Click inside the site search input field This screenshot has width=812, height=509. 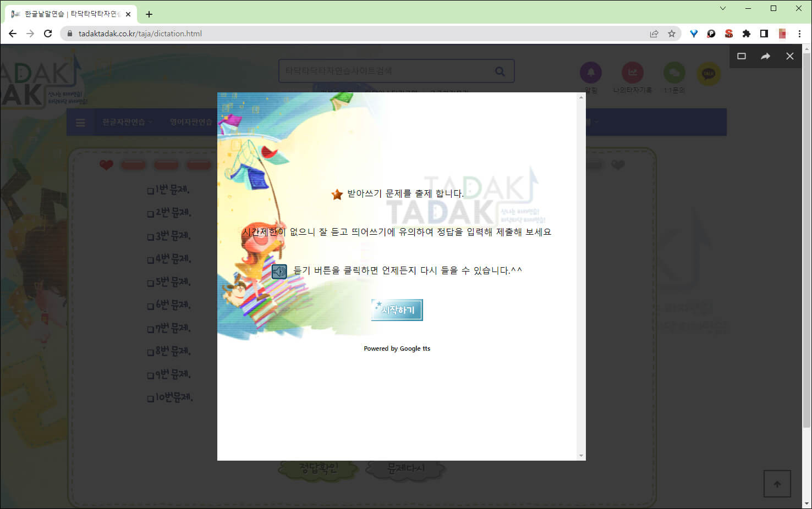pyautogui.click(x=385, y=71)
